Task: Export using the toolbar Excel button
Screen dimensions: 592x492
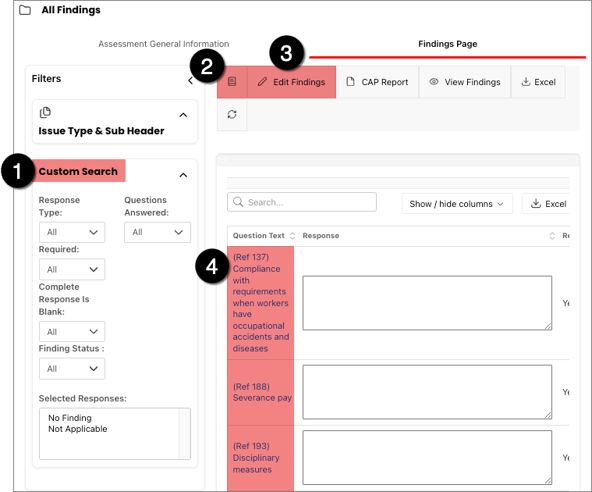Action: 538,82
